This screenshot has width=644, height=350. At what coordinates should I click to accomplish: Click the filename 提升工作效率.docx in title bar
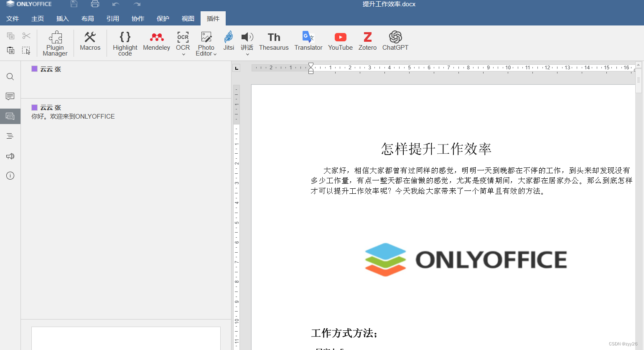click(x=389, y=4)
